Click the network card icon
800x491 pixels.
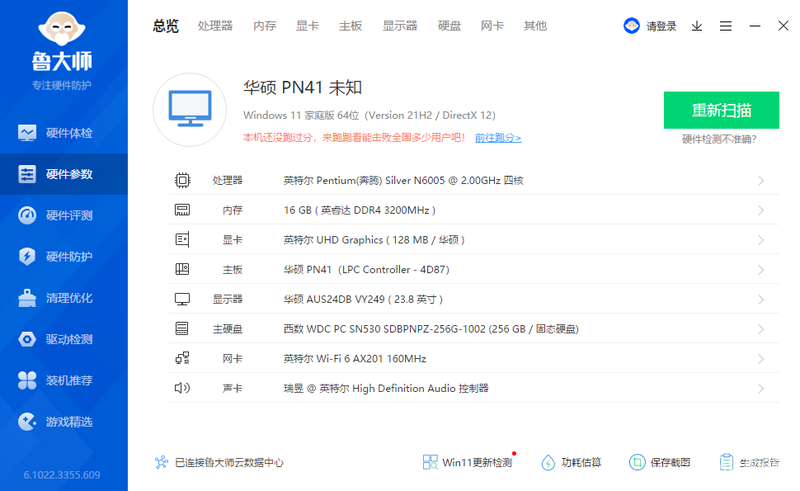point(182,358)
